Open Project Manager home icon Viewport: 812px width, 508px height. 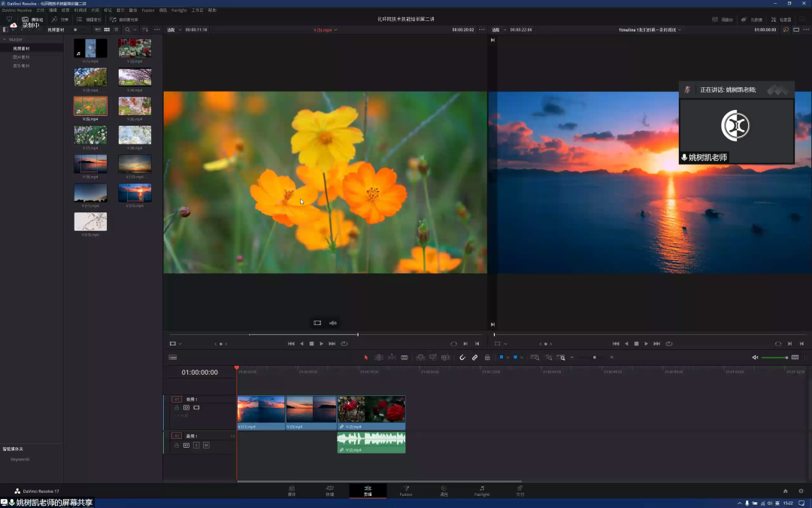tap(786, 491)
